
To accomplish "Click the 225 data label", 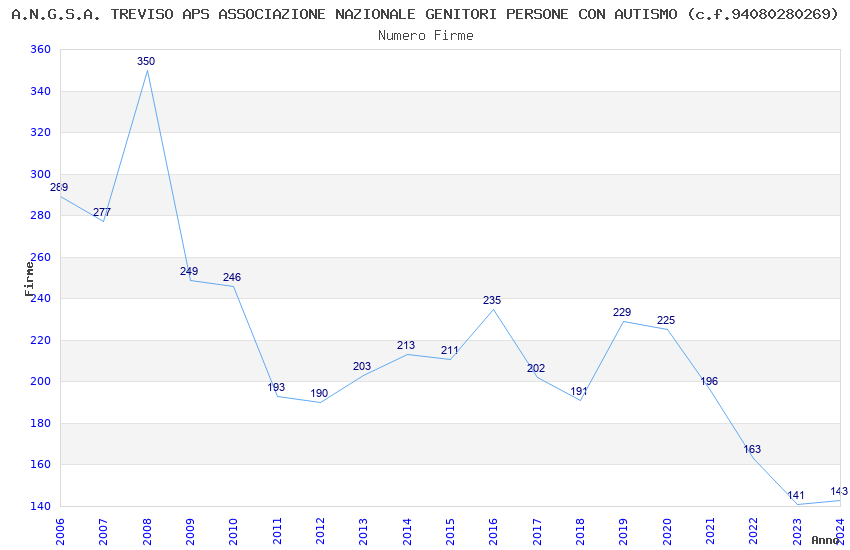I will [666, 320].
